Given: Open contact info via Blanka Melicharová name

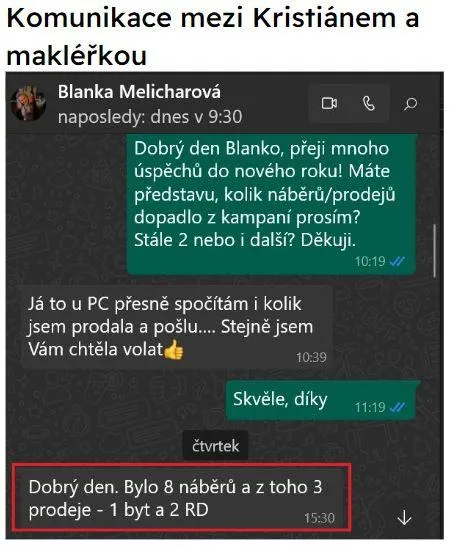Looking at the screenshot, I should (139, 92).
